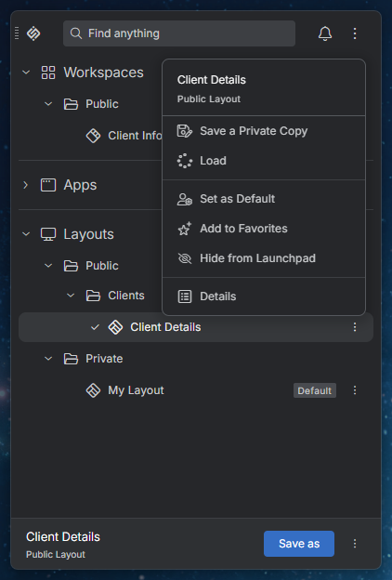
Task: Collapse the Private folder chevron
Action: click(x=48, y=359)
